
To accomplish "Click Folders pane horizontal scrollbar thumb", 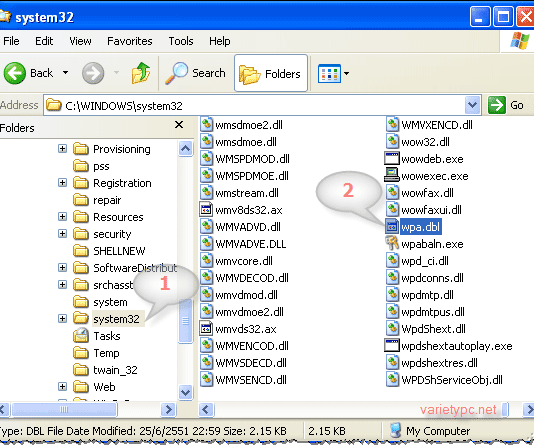I will pyautogui.click(x=64, y=409).
